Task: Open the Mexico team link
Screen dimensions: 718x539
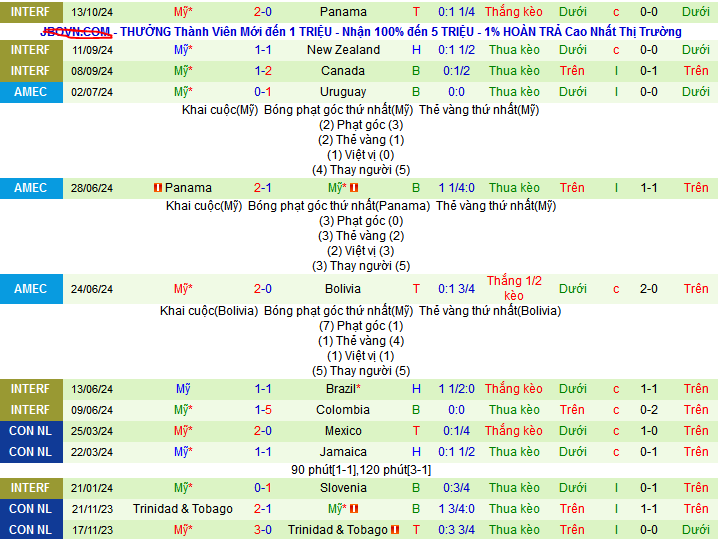Action: pyautogui.click(x=343, y=431)
